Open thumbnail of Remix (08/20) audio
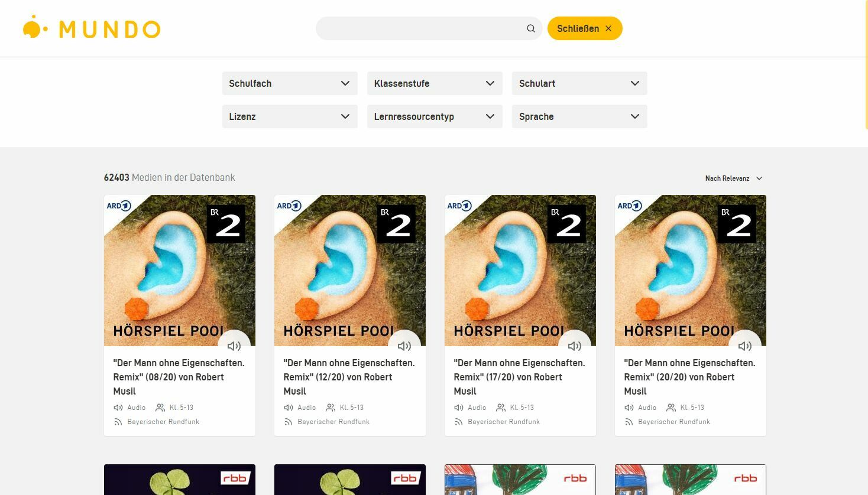 pyautogui.click(x=180, y=271)
